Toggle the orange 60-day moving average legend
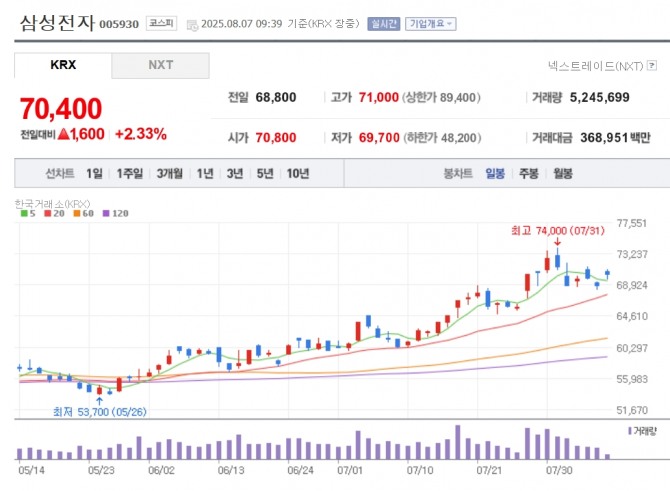Viewport: 670px width, 491px height. click(x=75, y=213)
